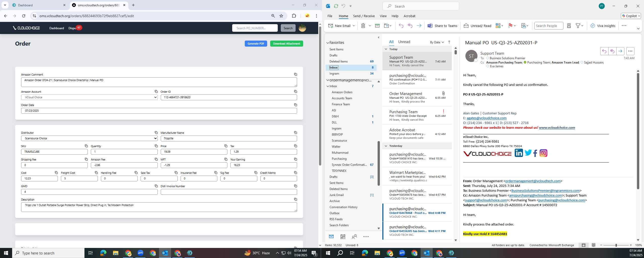Screen dimensions: 644x258
Task: Open the agates@vcloudchoice.com email link
Action: pyautogui.click(x=487, y=118)
